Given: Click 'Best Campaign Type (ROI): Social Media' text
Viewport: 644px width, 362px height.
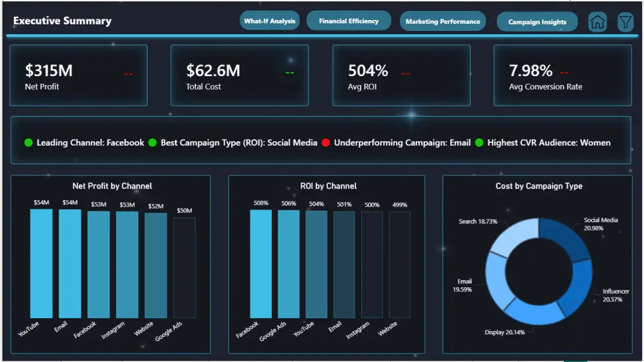Looking at the screenshot, I should point(239,142).
